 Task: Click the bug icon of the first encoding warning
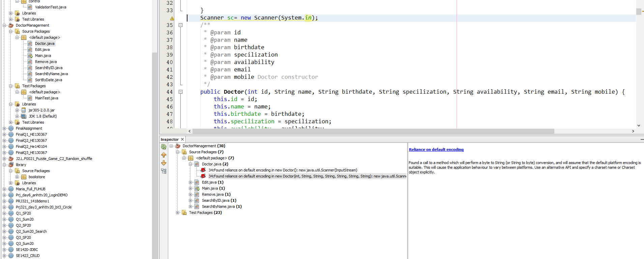coord(203,170)
